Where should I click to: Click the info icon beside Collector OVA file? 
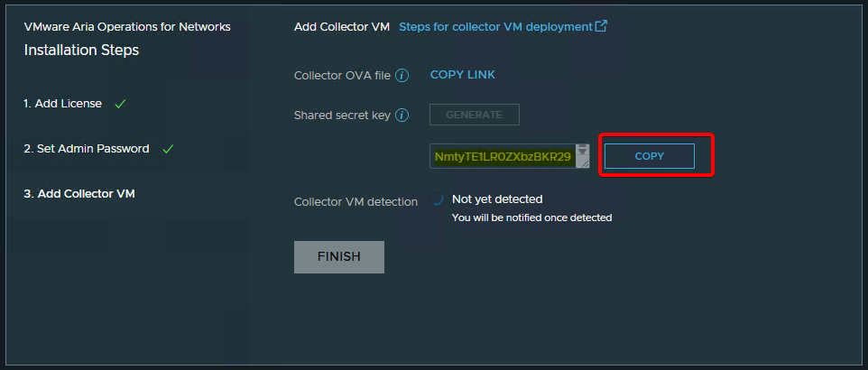pos(402,76)
